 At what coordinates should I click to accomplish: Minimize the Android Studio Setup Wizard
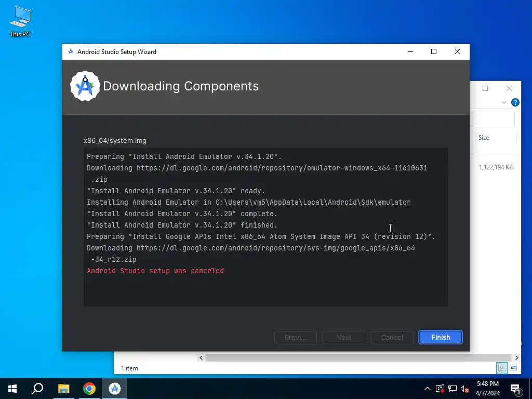pyautogui.click(x=410, y=51)
